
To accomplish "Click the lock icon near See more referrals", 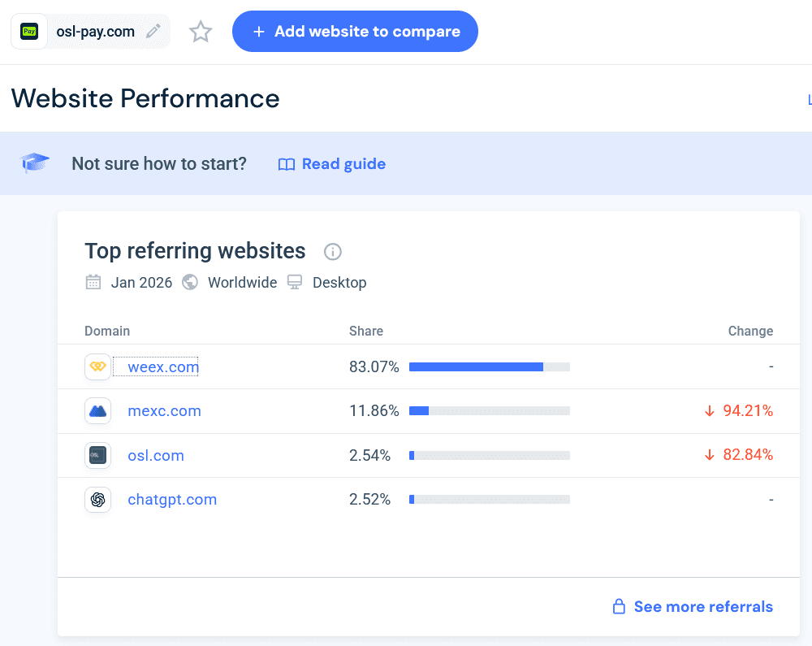I will pos(618,606).
